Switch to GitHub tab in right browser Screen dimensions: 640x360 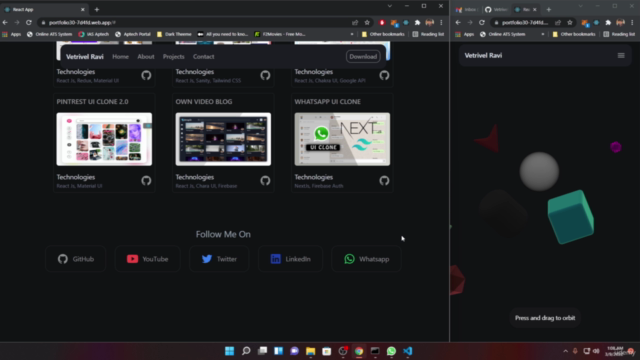(496, 9)
